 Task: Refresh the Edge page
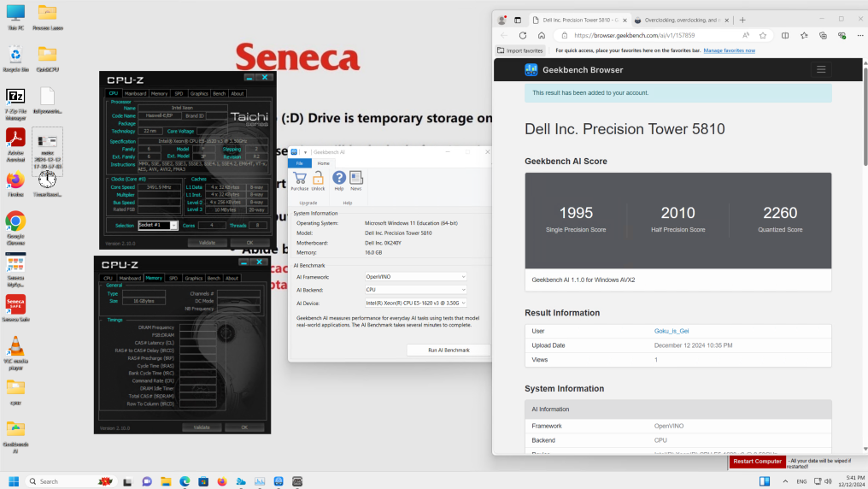point(523,35)
